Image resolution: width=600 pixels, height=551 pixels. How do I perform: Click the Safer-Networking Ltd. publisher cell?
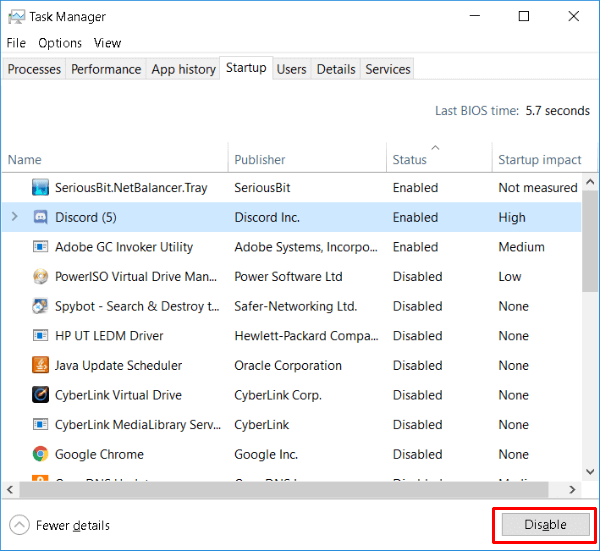295,306
